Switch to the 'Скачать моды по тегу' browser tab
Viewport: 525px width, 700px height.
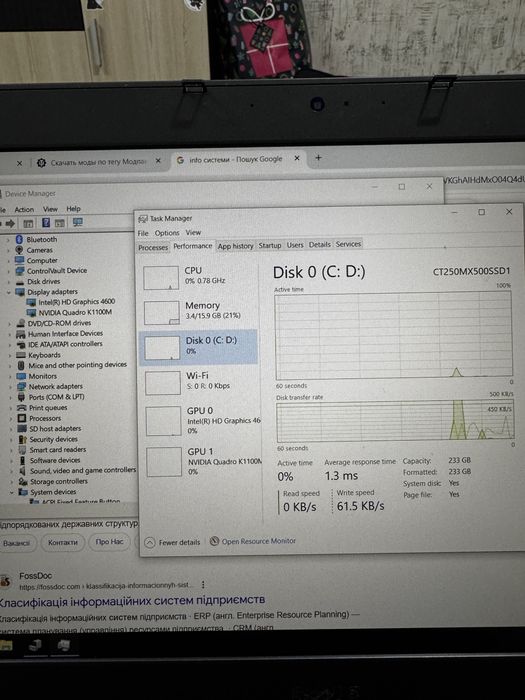click(98, 162)
